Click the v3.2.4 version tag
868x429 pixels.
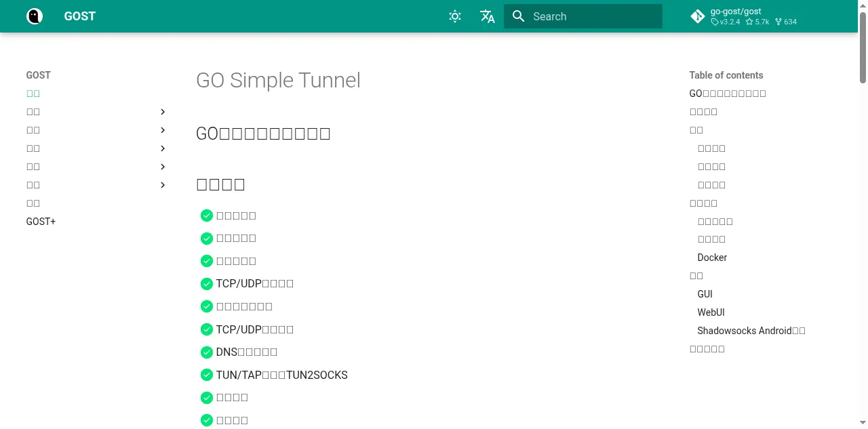pyautogui.click(x=726, y=22)
